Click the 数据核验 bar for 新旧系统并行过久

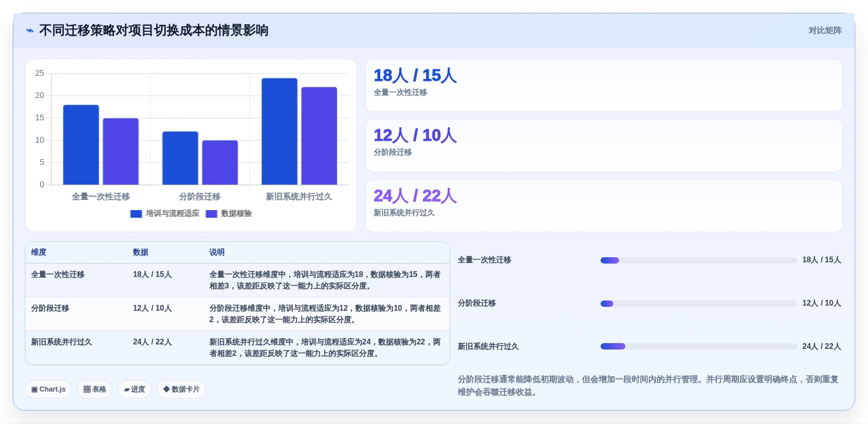coord(319,136)
